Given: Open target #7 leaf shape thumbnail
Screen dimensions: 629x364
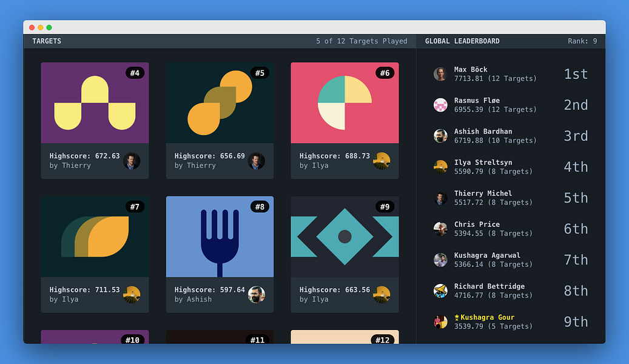Looking at the screenshot, I should [x=95, y=237].
